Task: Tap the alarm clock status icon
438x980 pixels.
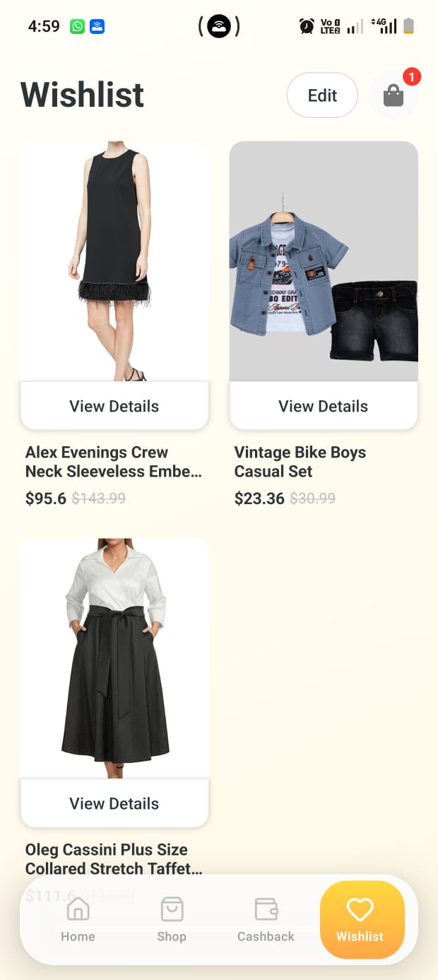Action: point(307,27)
